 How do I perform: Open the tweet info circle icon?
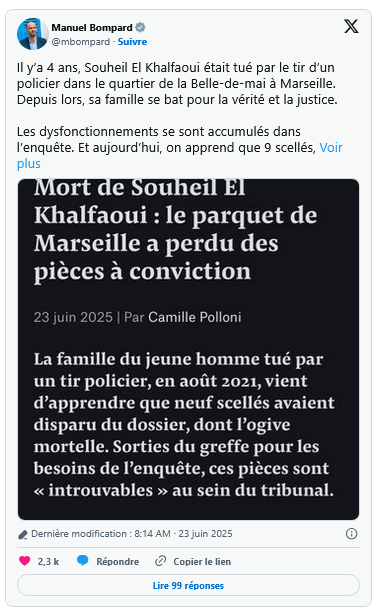tap(351, 534)
